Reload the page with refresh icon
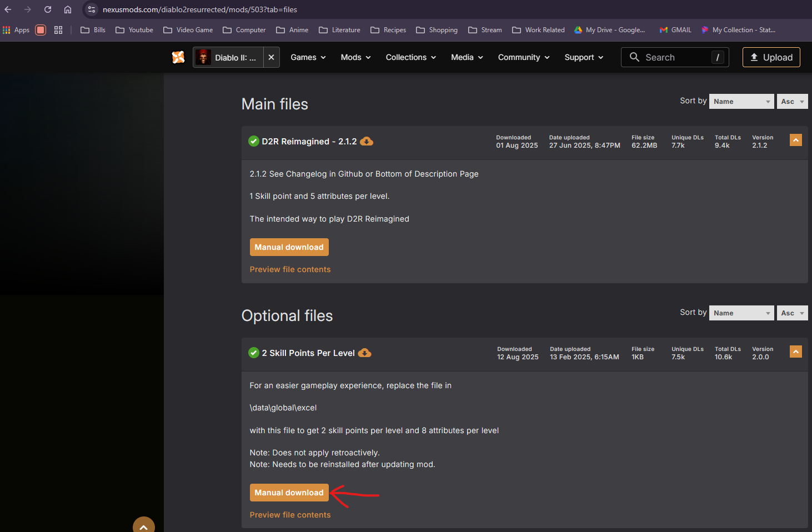 tap(48, 9)
